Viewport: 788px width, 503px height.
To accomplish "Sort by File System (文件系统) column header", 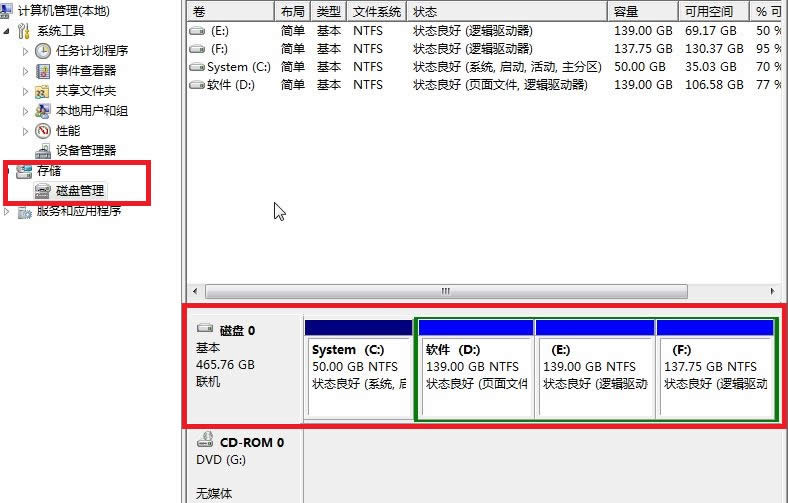I will 377,11.
